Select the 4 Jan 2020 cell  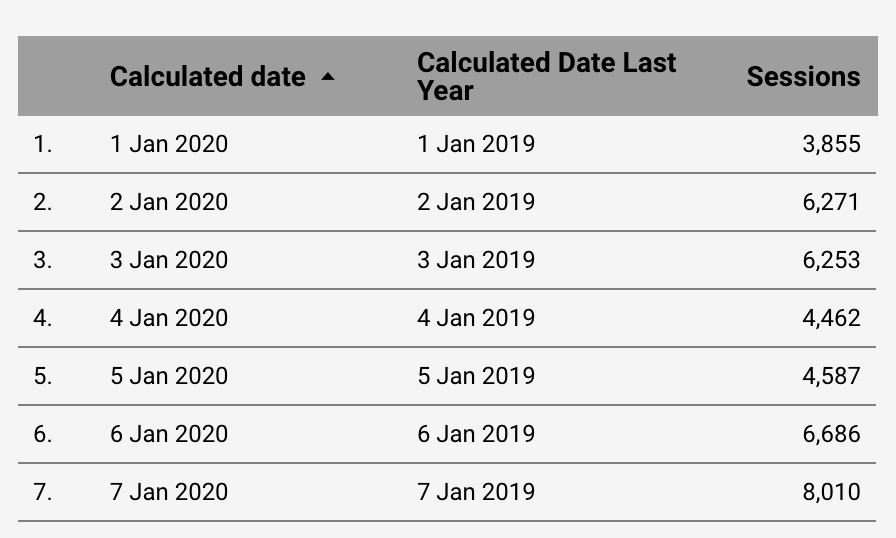coord(169,318)
